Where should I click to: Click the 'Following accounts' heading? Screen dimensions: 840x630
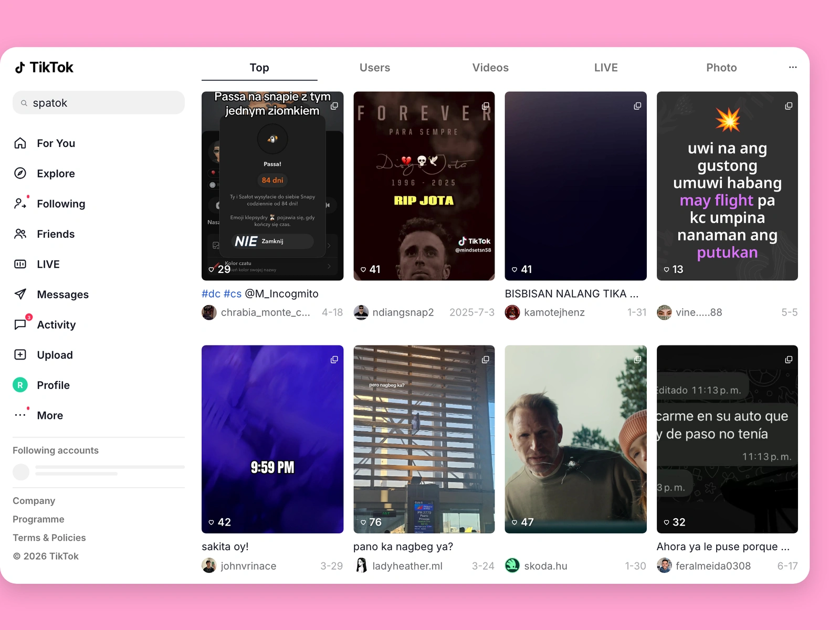tap(56, 450)
